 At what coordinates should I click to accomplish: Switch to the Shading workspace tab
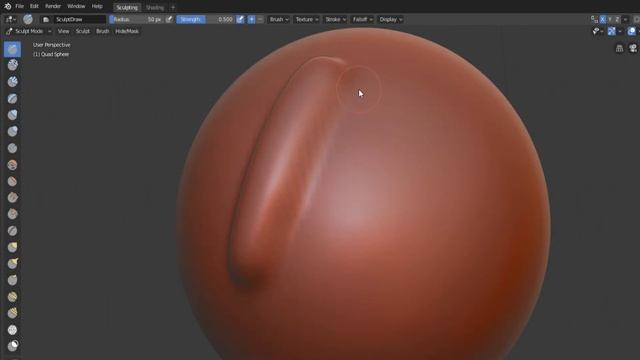click(x=155, y=7)
